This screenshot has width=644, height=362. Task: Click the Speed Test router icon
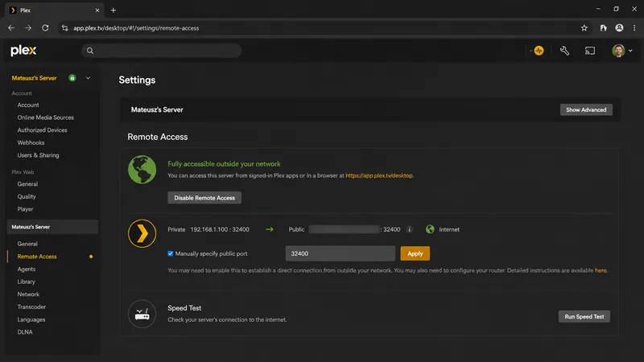(142, 314)
